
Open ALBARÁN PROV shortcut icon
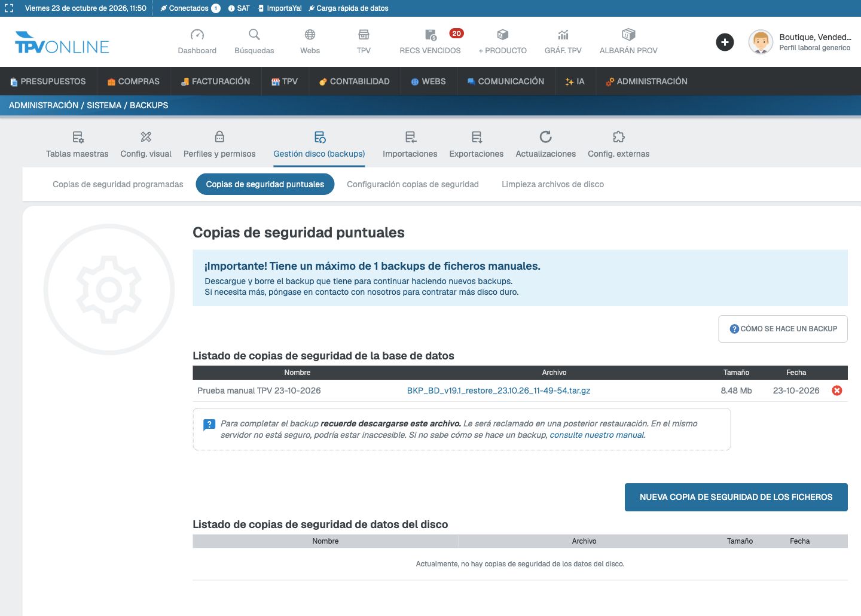628,35
